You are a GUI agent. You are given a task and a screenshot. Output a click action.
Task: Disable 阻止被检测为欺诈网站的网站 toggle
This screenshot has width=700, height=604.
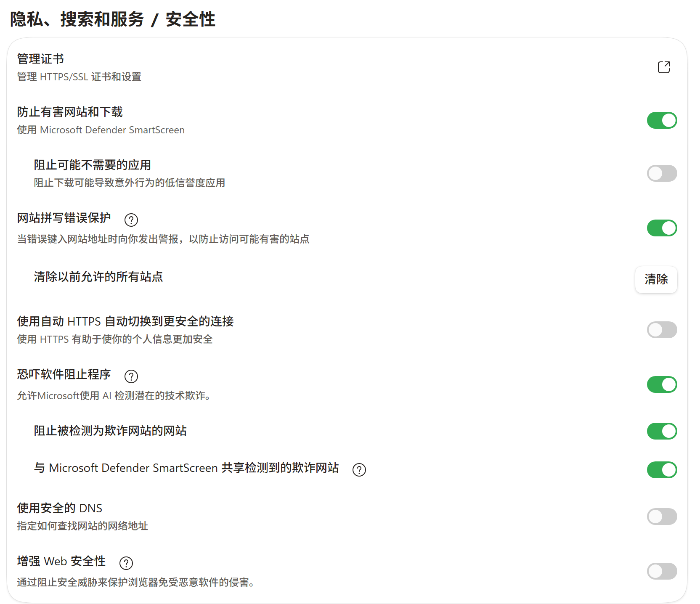point(662,431)
